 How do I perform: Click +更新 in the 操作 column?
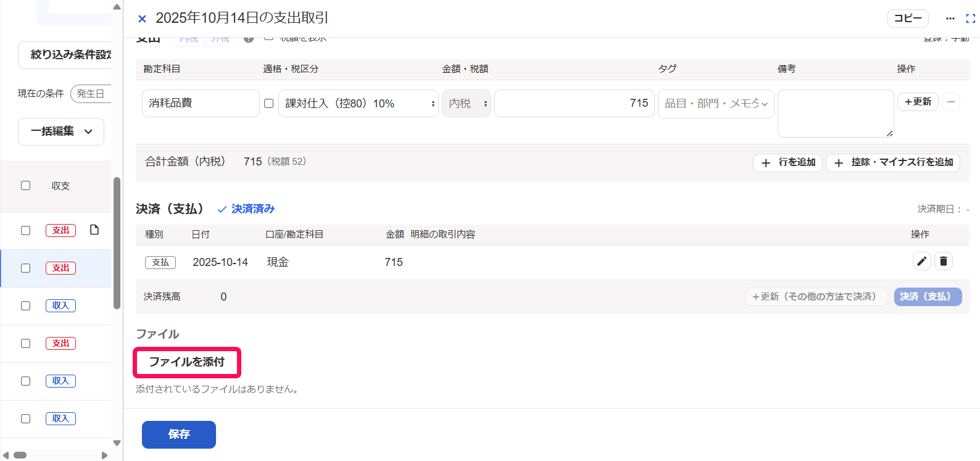[x=918, y=102]
